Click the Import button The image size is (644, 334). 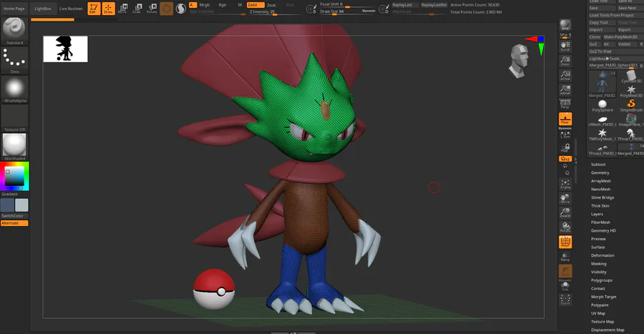(x=601, y=30)
